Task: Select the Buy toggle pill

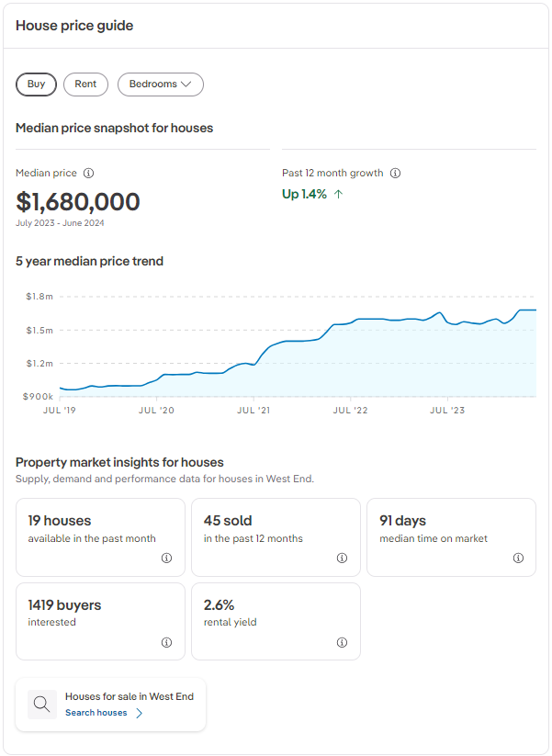Action: tap(36, 84)
